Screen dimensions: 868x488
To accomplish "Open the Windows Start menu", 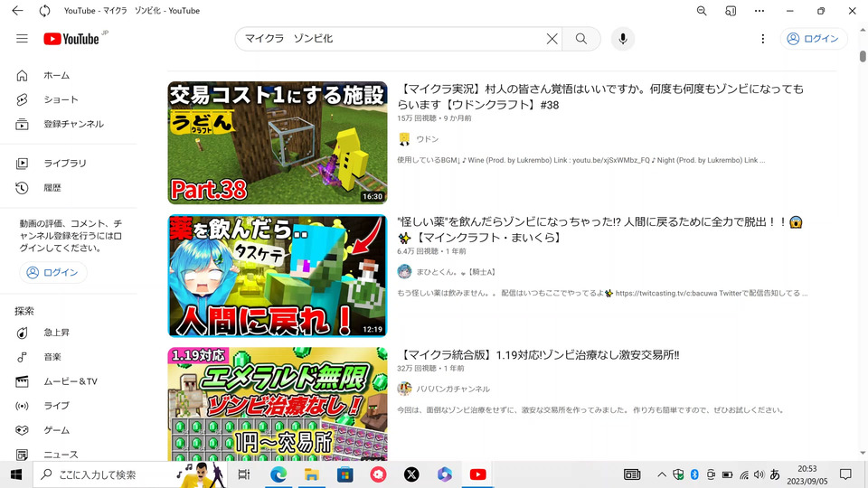I will point(16,474).
